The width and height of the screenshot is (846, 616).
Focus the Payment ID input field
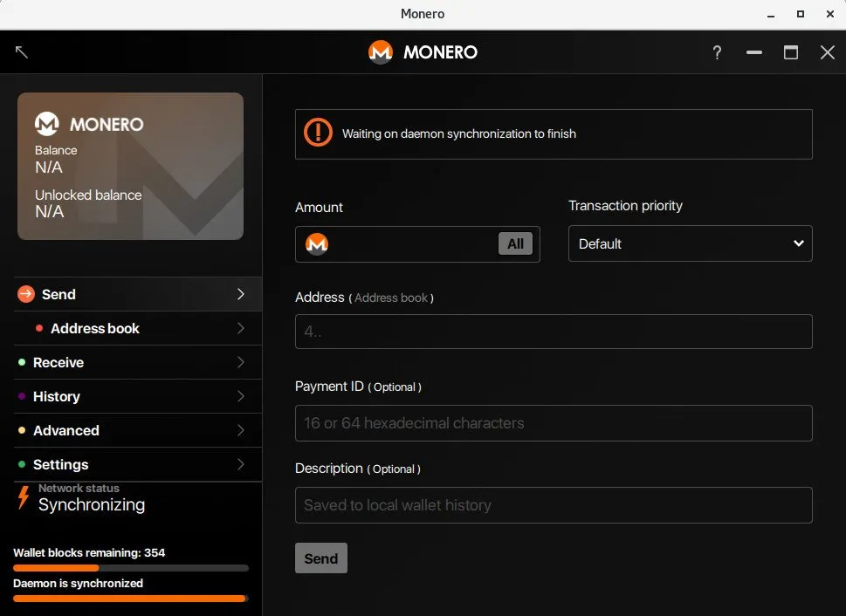554,423
